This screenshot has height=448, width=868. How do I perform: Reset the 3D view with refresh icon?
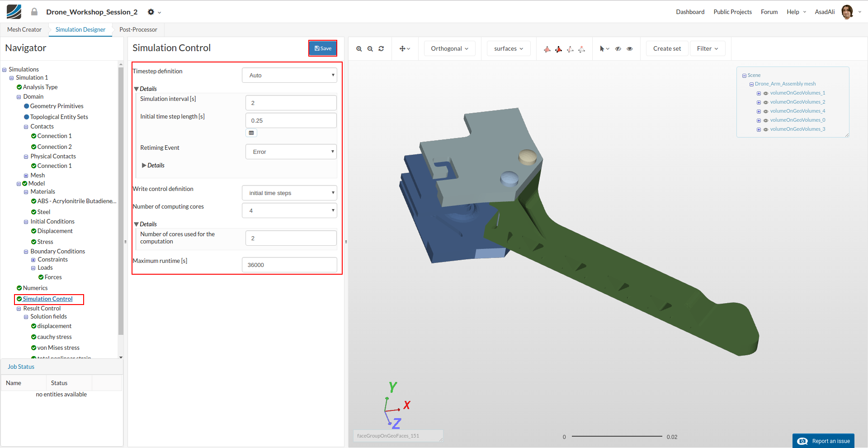381,49
